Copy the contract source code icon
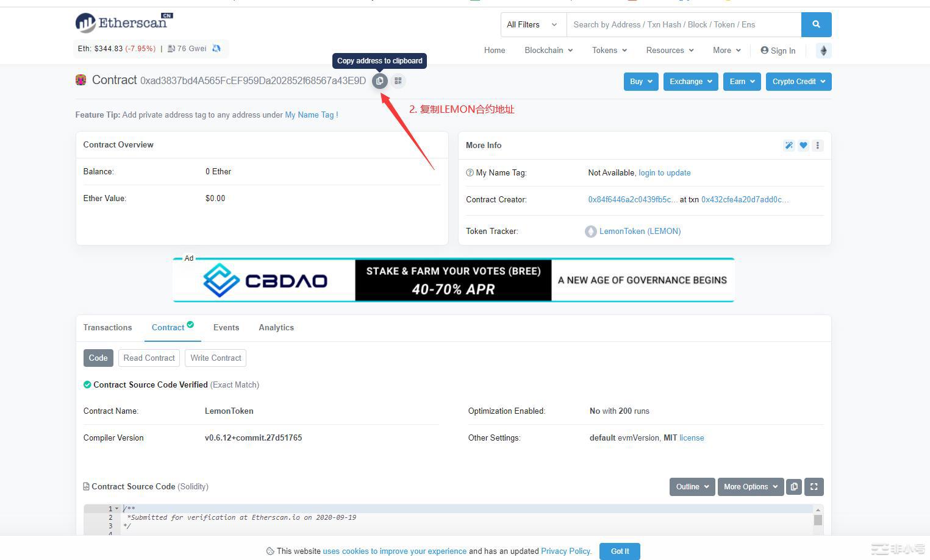 (794, 487)
